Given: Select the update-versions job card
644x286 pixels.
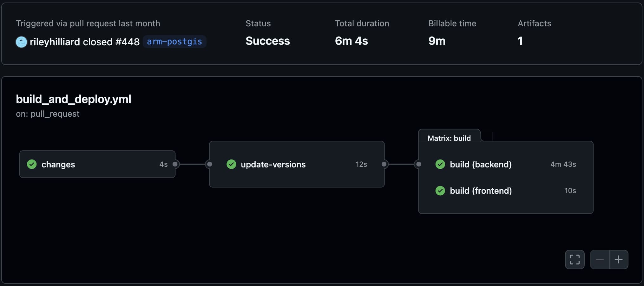Looking at the screenshot, I should pos(297,164).
